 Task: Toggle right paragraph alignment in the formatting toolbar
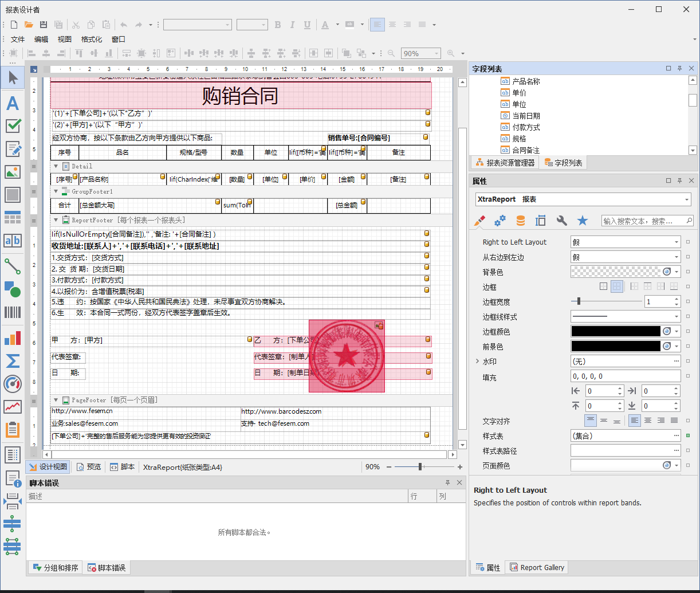(407, 25)
